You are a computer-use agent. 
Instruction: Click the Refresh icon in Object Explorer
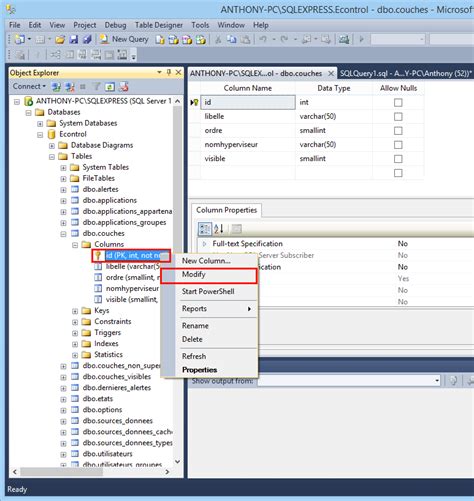(x=110, y=87)
